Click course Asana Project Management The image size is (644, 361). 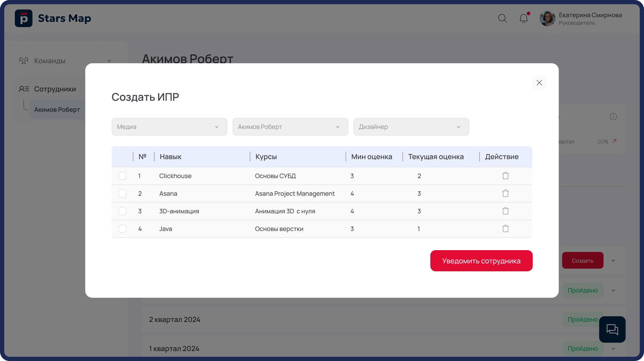click(x=295, y=194)
